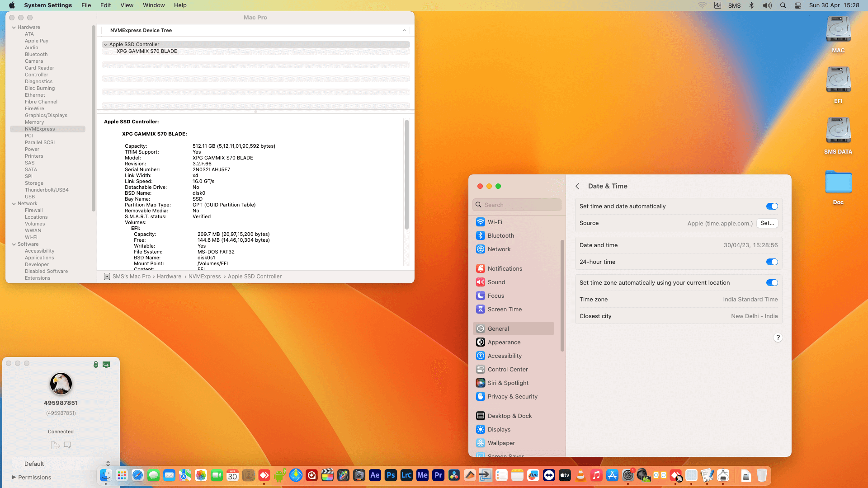The height and width of the screenshot is (488, 868).
Task: Click the System Settings search field
Action: click(517, 205)
